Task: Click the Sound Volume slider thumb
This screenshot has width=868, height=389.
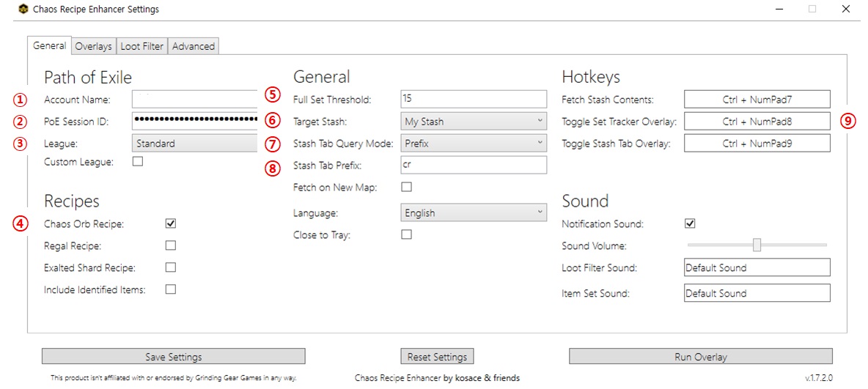Action: [757, 245]
